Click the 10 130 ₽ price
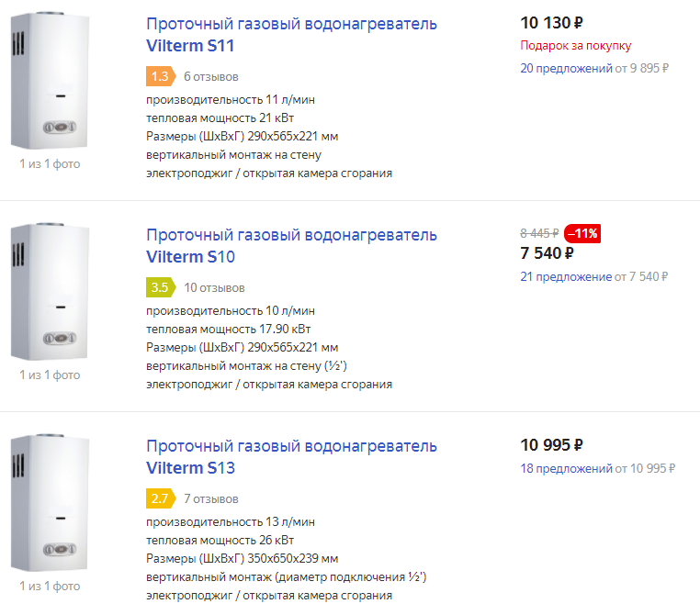Image resolution: width=700 pixels, height=615 pixels. (551, 23)
